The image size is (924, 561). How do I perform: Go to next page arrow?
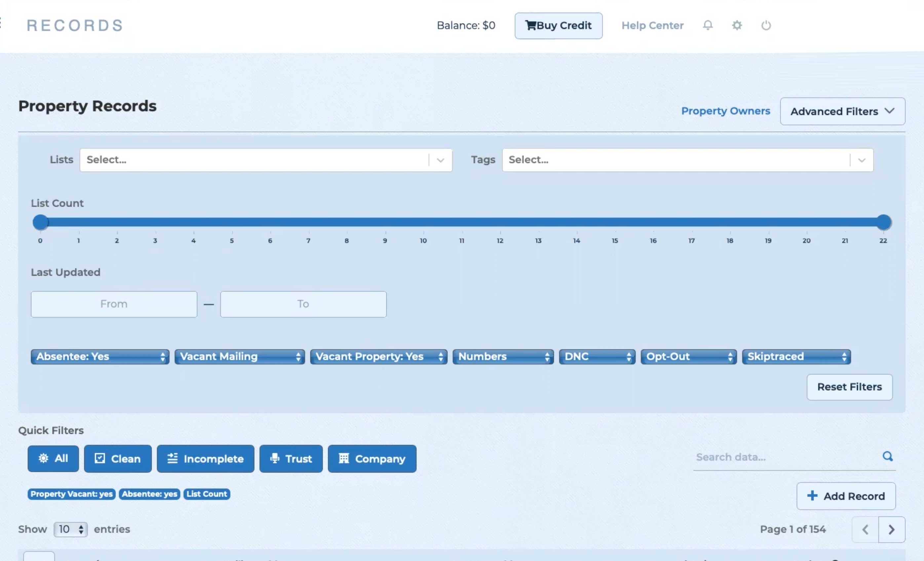click(x=891, y=530)
